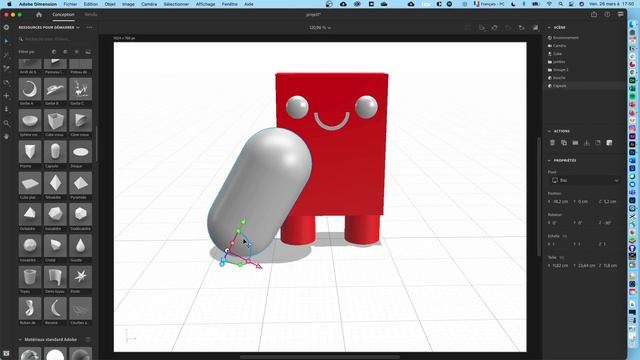Click the Share icon in title bar

[x=594, y=15]
